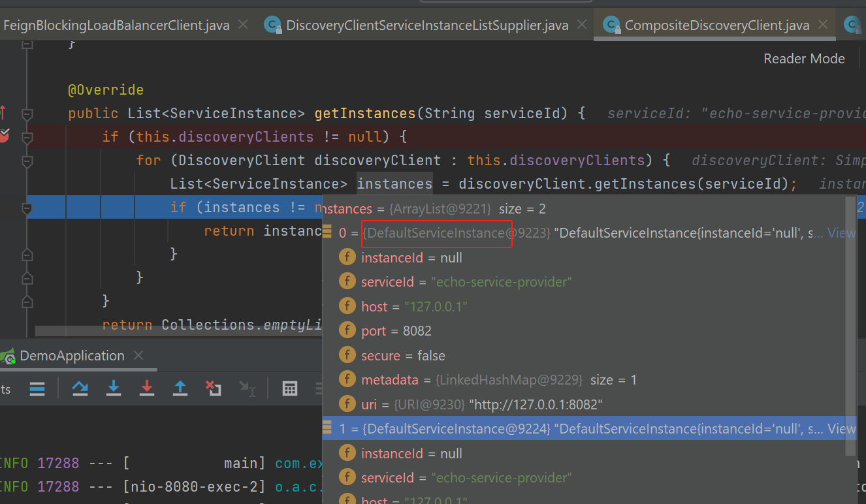Click list element icon of entry 0

[x=328, y=232]
